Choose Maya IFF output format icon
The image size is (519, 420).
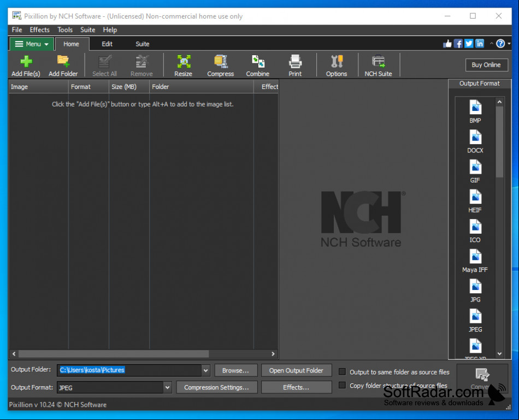pyautogui.click(x=475, y=257)
